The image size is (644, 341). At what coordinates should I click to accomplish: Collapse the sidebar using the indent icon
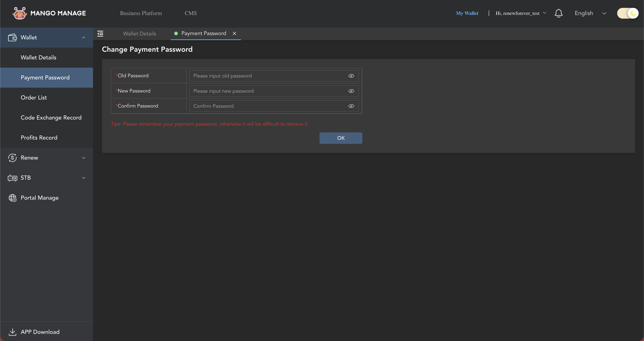[100, 33]
